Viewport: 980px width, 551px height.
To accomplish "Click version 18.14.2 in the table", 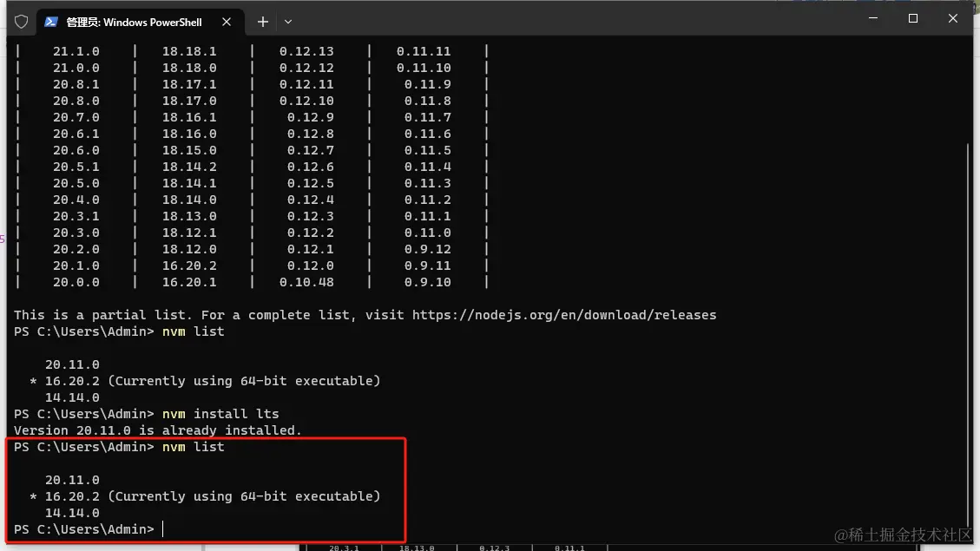I will [189, 167].
